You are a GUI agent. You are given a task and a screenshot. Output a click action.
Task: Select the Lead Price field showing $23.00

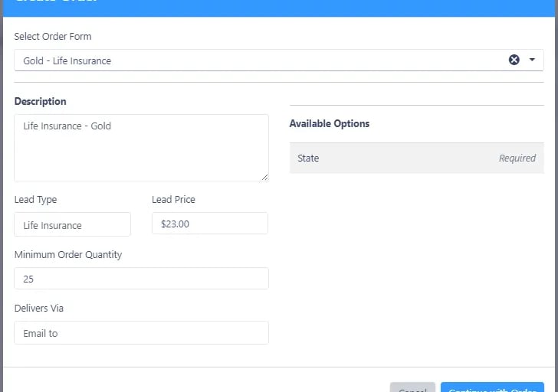209,224
